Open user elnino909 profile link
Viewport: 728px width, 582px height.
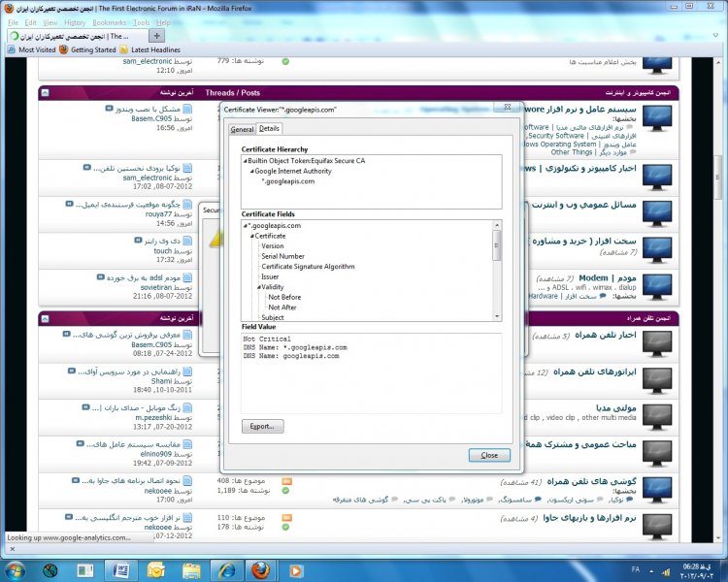click(x=156, y=454)
